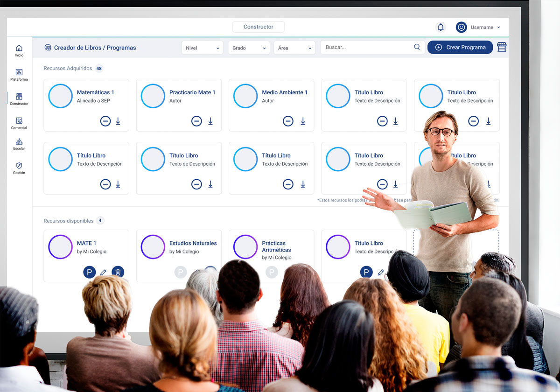The height and width of the screenshot is (392, 560).
Task: Click the download icon on Matemáticas 1 card
Action: [118, 121]
